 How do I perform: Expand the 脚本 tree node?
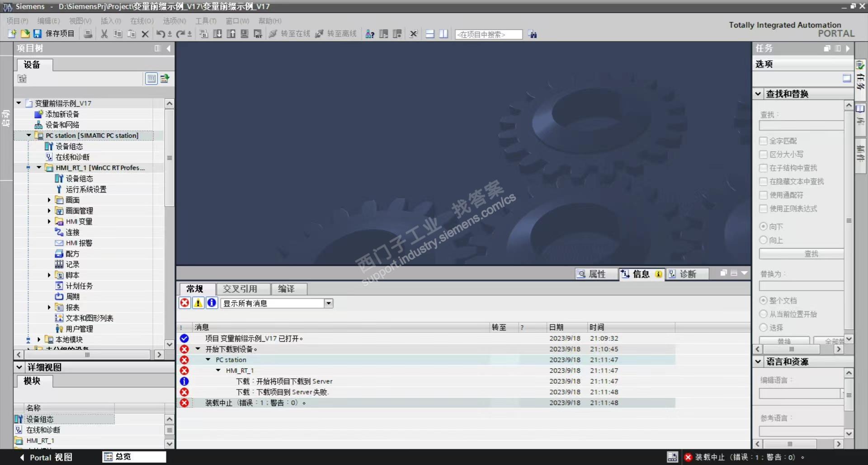tap(49, 275)
